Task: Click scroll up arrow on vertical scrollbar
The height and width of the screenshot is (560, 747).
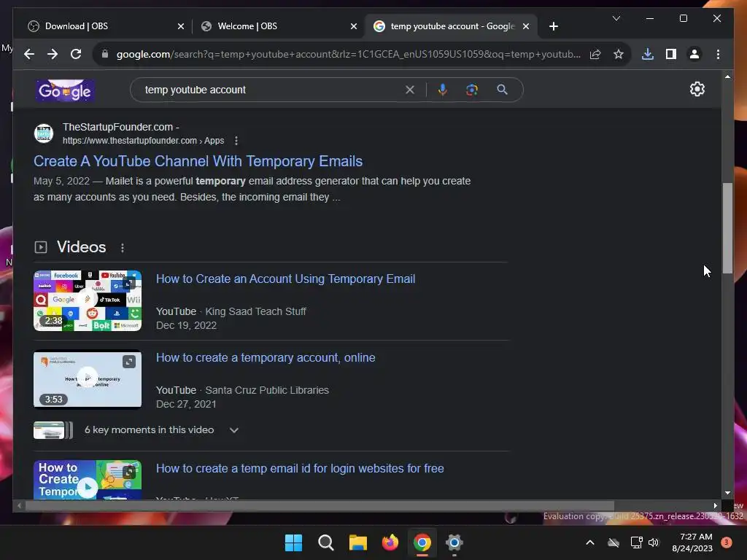Action: point(727,76)
